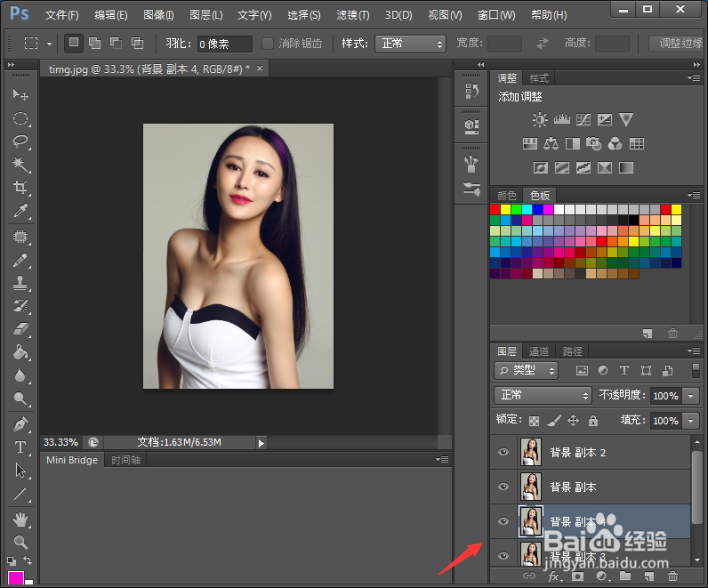Open the layer filter 类型 dropdown
708x588 pixels.
click(527, 371)
